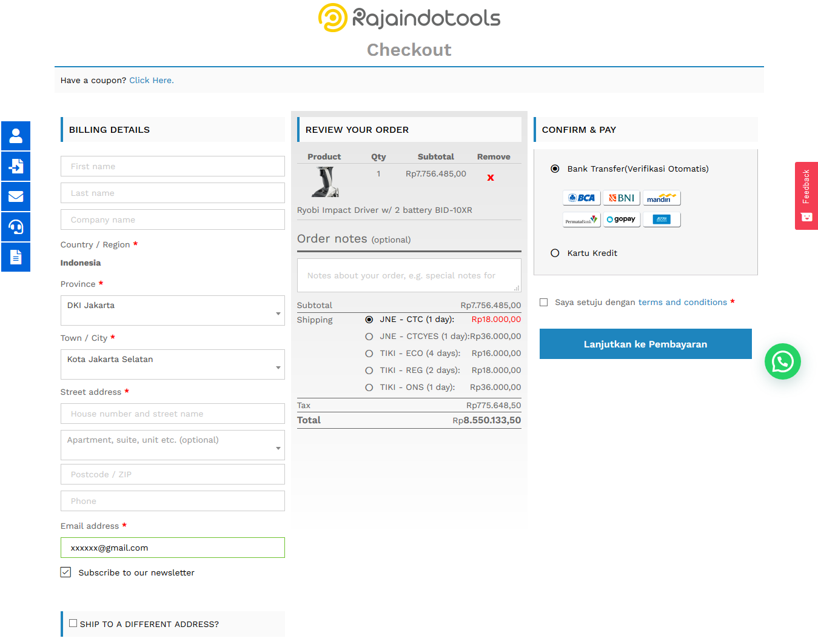
Task: Open the Ryobi Impact Driver product thumbnail
Action: (325, 182)
